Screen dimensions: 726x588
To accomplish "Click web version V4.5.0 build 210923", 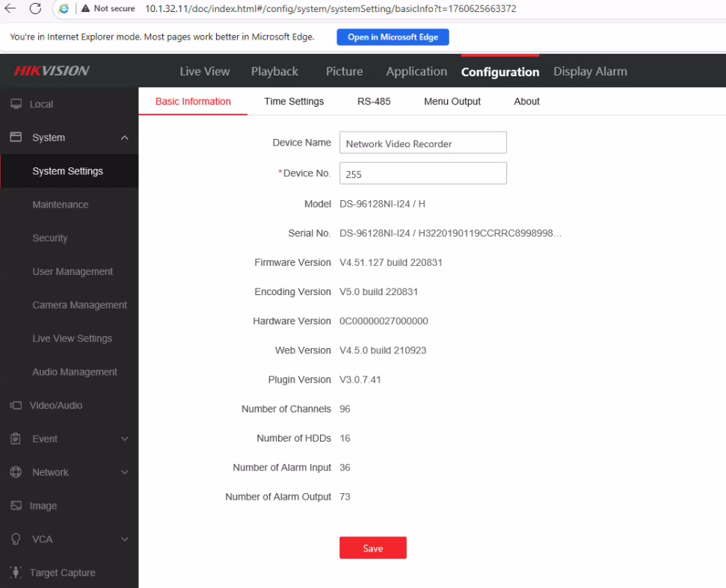I will click(383, 350).
